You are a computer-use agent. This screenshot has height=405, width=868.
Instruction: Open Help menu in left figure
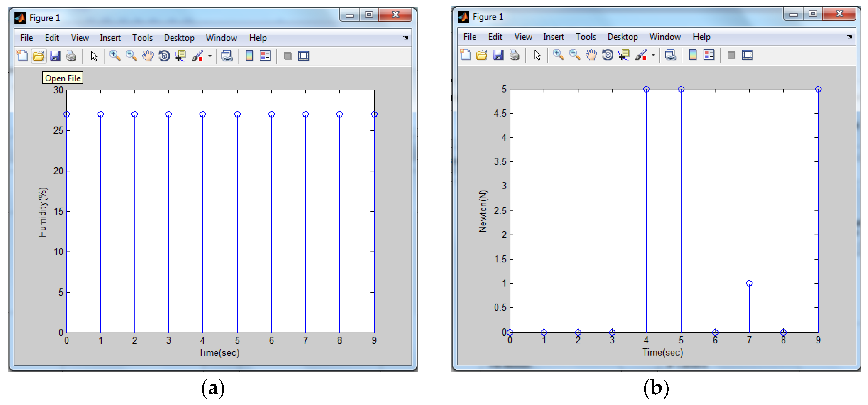point(258,38)
